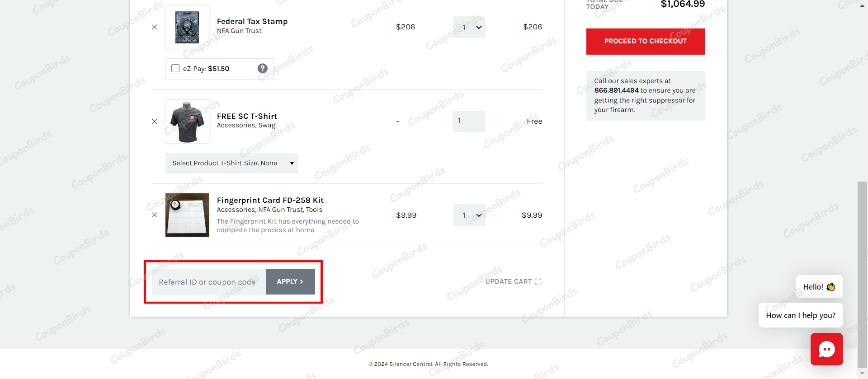The height and width of the screenshot is (379, 868).
Task: Enable the eZ-Pay $51.50 checkbox
Action: (x=175, y=68)
